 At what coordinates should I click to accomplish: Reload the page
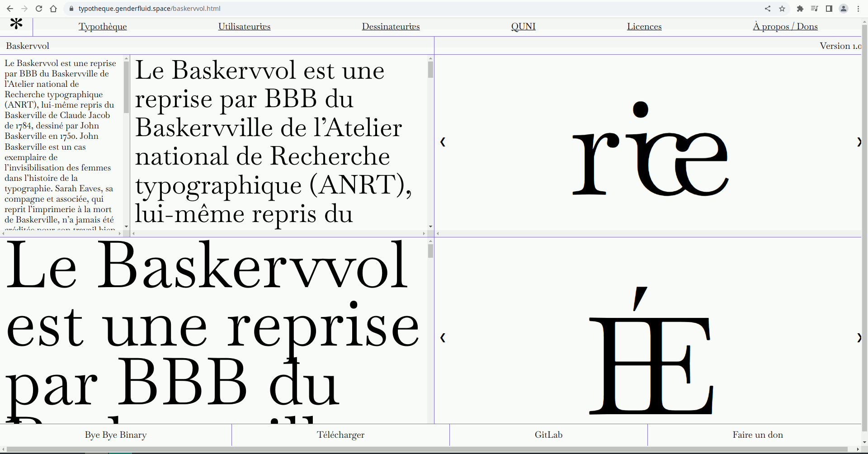(x=39, y=9)
